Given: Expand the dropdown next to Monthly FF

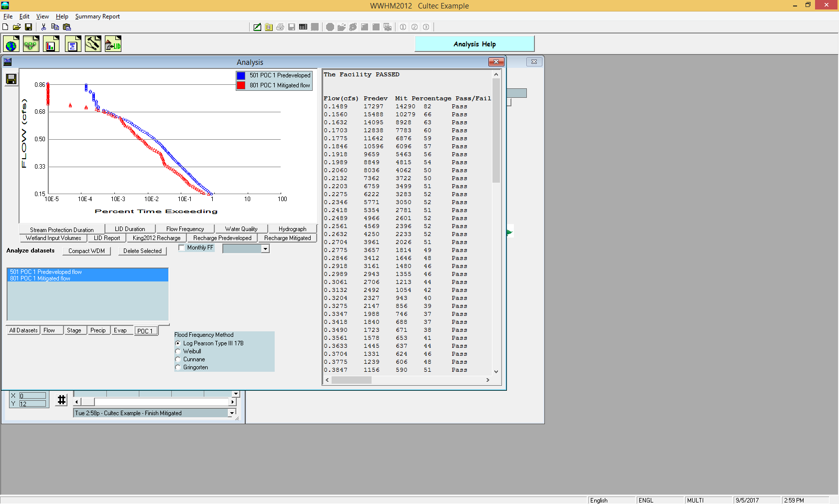Looking at the screenshot, I should click(x=265, y=249).
